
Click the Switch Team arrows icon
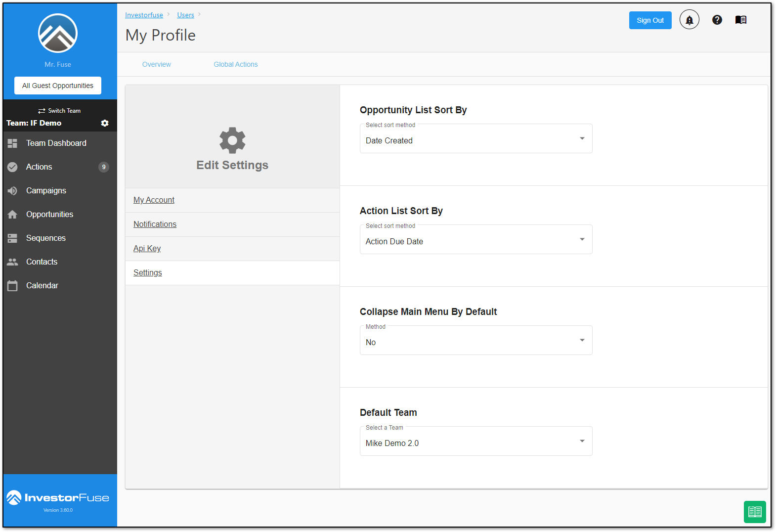pyautogui.click(x=42, y=111)
